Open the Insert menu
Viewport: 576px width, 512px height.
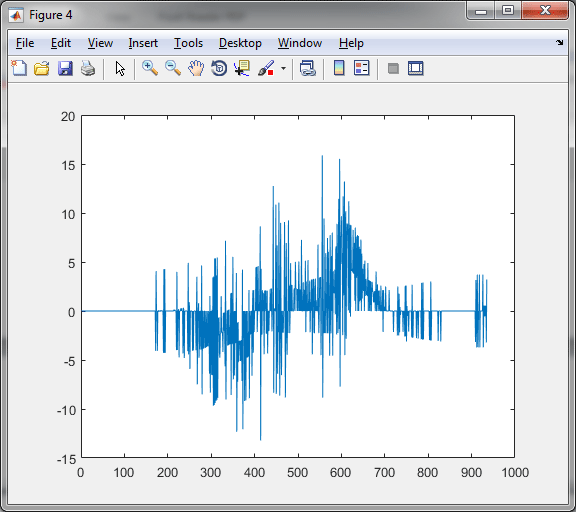click(x=143, y=43)
